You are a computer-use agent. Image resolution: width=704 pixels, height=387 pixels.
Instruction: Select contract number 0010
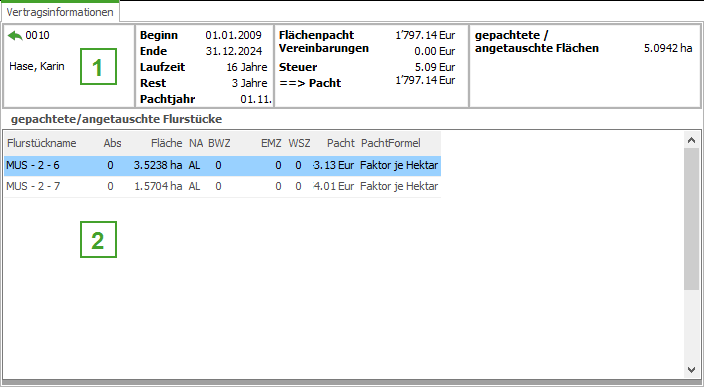(x=37, y=35)
